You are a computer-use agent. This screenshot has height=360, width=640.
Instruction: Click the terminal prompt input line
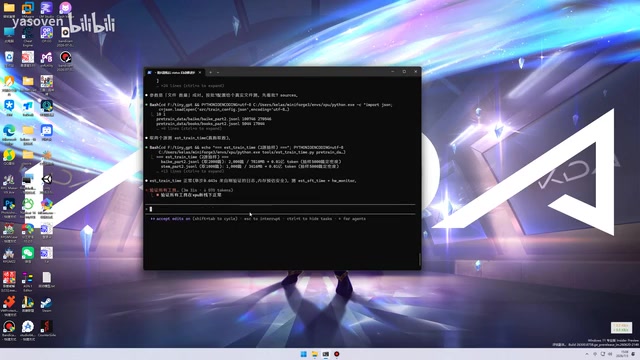click(281, 209)
